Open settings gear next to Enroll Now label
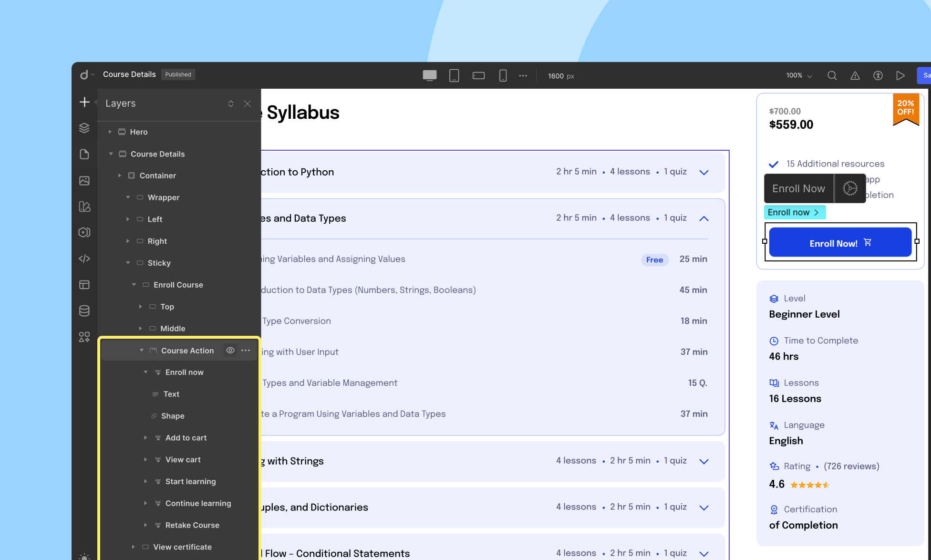Viewport: 931px width, 560px height. [x=850, y=188]
